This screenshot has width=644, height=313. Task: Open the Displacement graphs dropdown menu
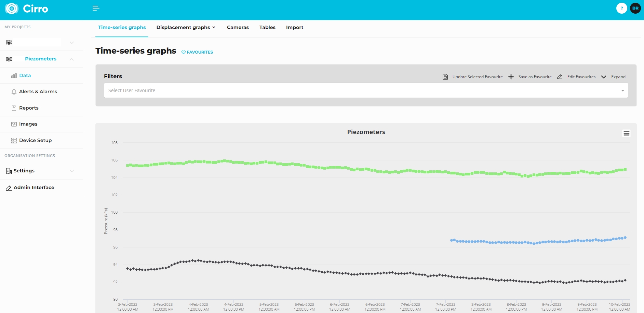coord(186,27)
